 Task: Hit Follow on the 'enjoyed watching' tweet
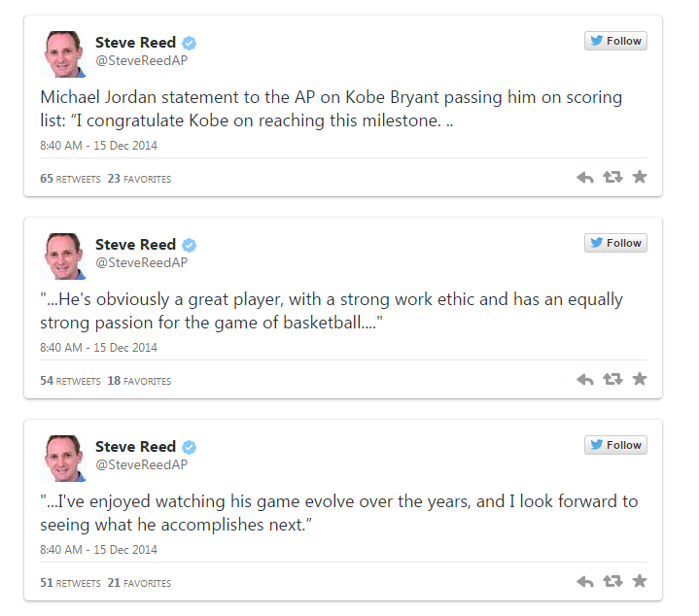click(x=615, y=445)
